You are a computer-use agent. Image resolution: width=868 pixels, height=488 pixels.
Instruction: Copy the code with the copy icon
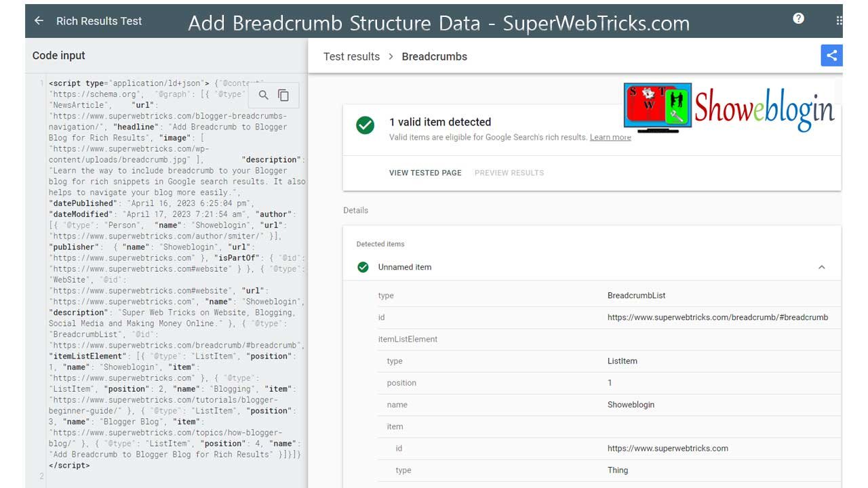coord(283,96)
